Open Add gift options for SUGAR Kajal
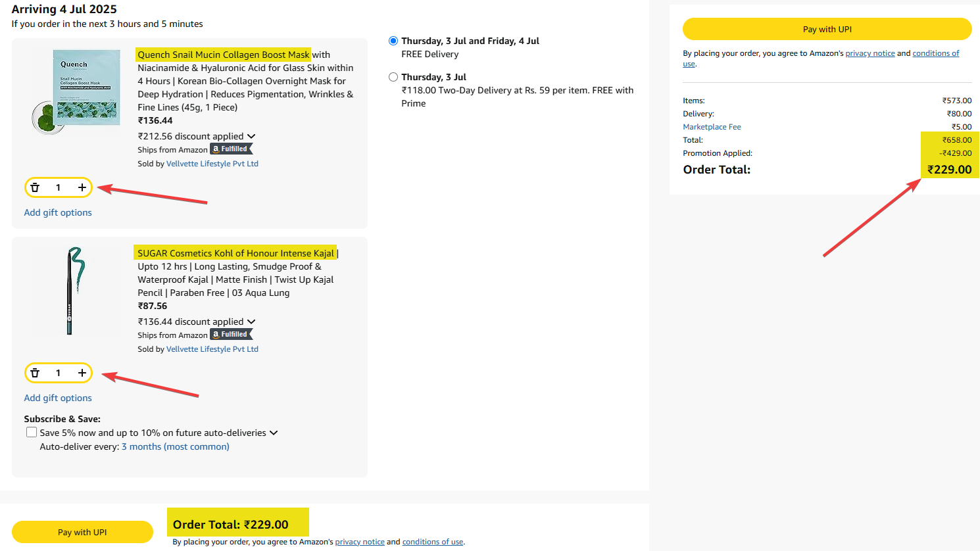 pos(58,398)
